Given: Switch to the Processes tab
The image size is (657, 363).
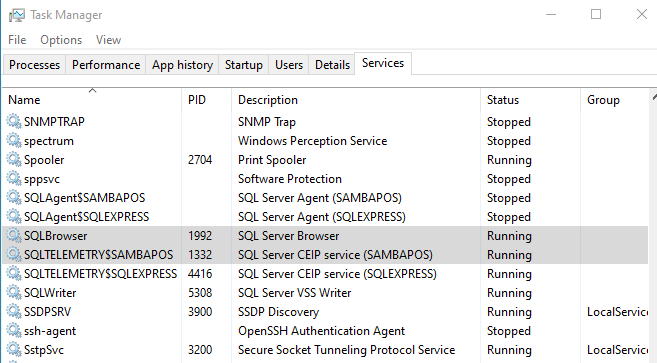Looking at the screenshot, I should [x=34, y=65].
